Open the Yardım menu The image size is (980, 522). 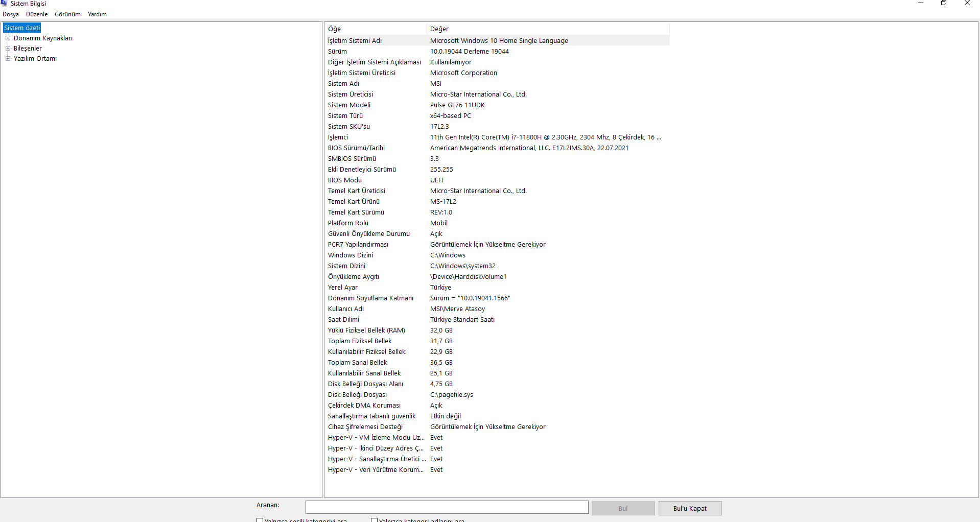(97, 14)
